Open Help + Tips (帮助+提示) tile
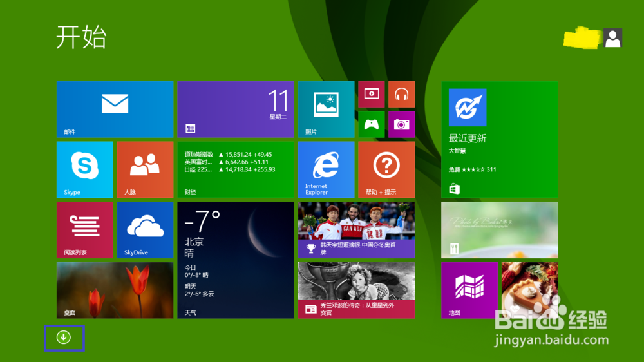Viewport: 644px width, 362px height. (386, 169)
